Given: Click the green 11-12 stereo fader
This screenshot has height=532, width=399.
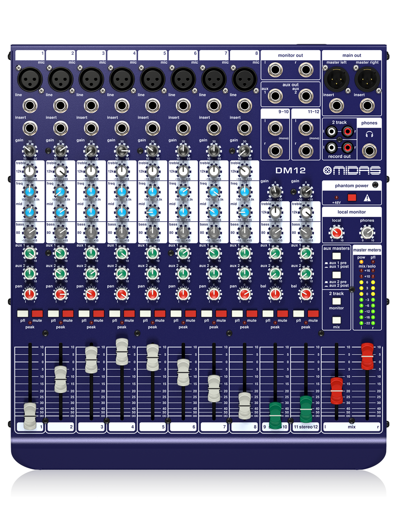Looking at the screenshot, I should (306, 409).
